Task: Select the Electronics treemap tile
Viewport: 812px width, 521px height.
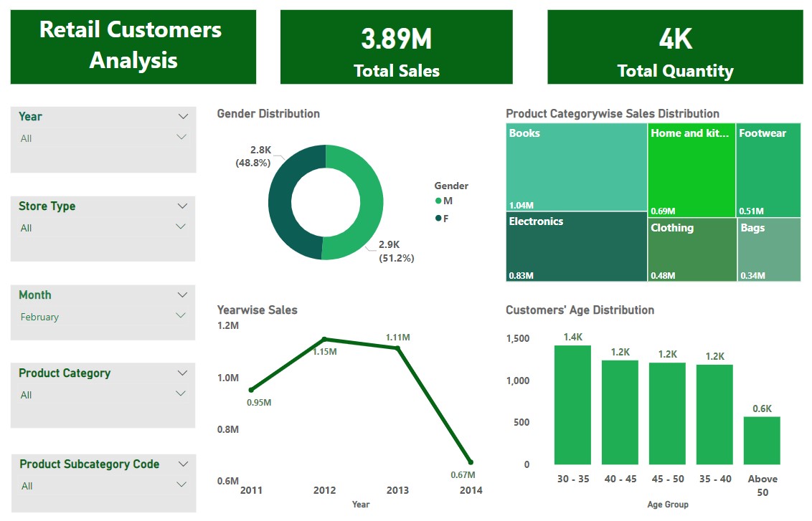Action: pos(576,247)
